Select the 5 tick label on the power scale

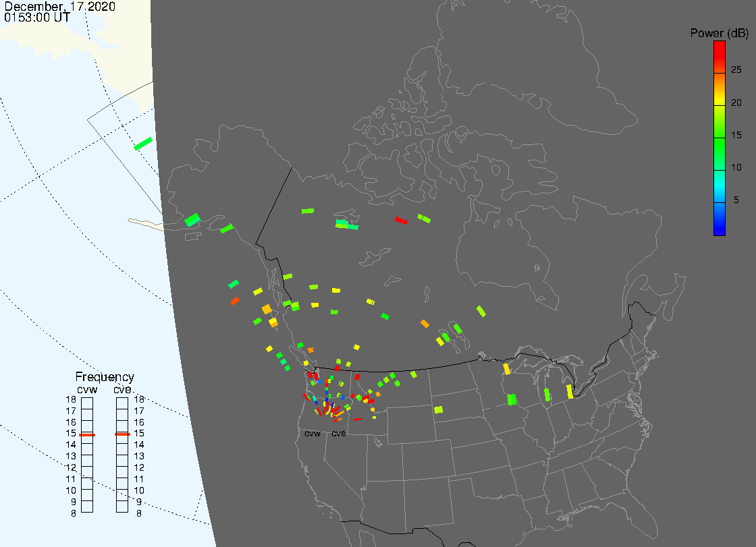[x=736, y=200]
